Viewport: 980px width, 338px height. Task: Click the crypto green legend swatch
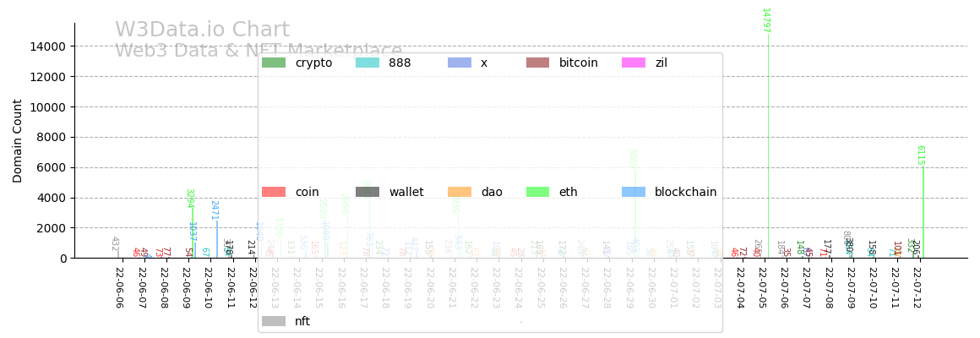tap(274, 63)
